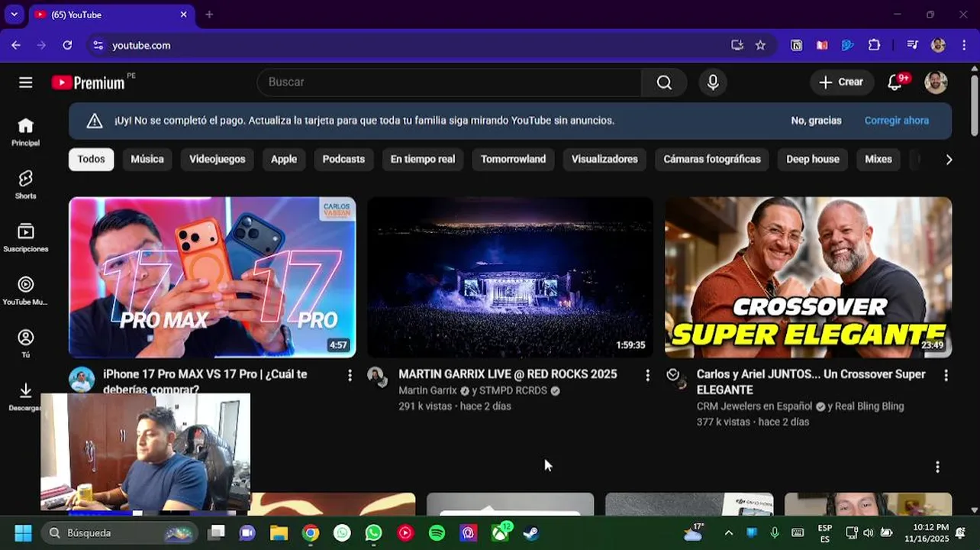This screenshot has height=550, width=980.
Task: Click the YouTube Premium logo
Action: click(89, 82)
